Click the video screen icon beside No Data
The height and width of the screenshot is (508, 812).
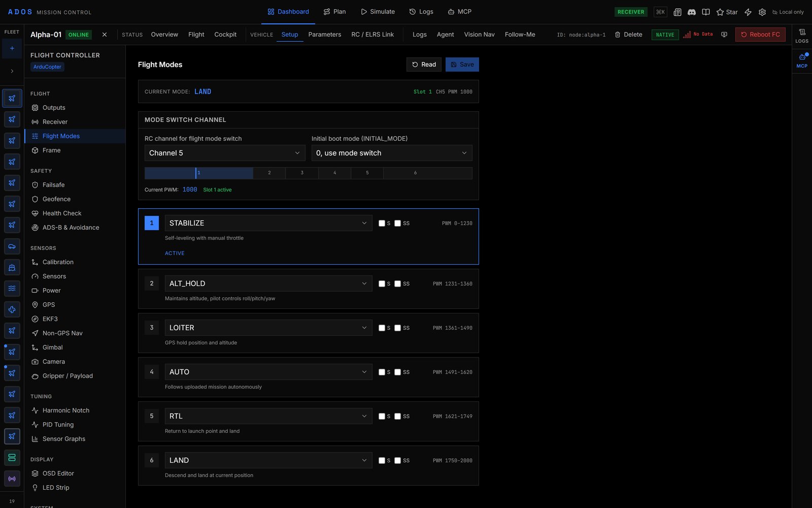(x=724, y=35)
